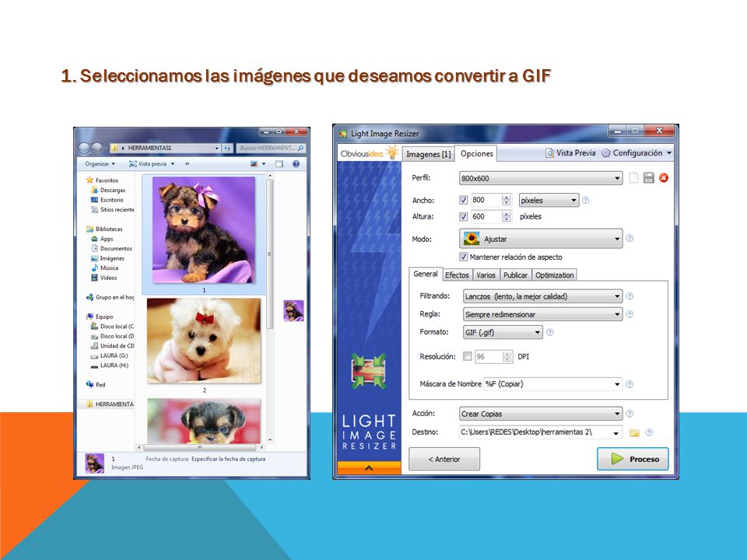Open the Regla dropdown 'Siempre redimensionar'
Image resolution: width=747 pixels, height=560 pixels.
click(x=542, y=314)
